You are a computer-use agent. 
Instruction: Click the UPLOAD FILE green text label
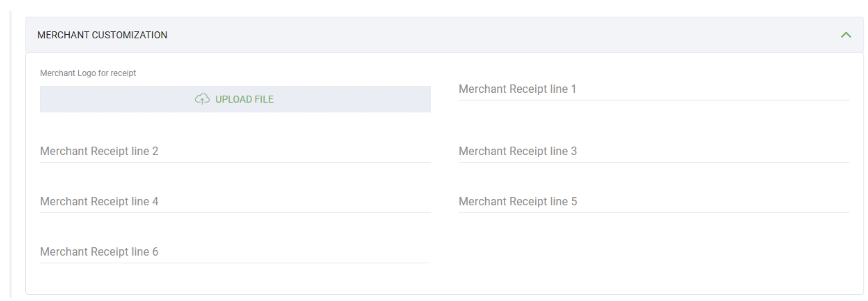[244, 100]
